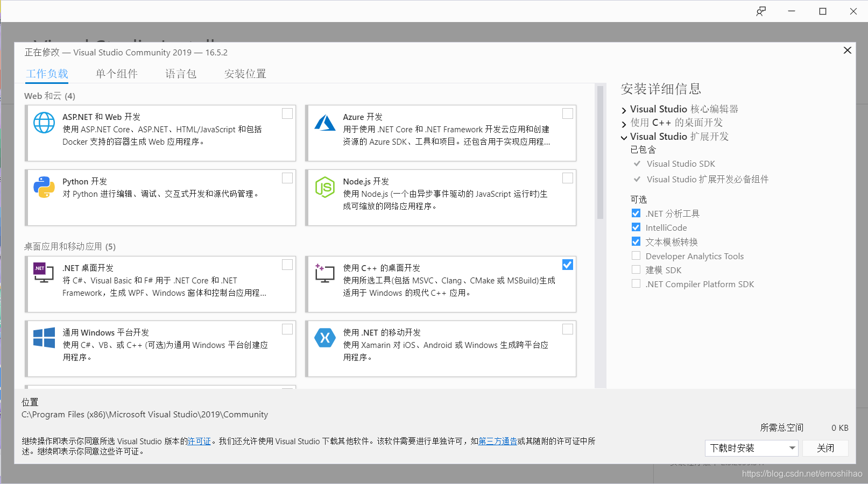Image resolution: width=868 pixels, height=484 pixels.
Task: Tick the Python development workload checkbox
Action: tap(287, 178)
